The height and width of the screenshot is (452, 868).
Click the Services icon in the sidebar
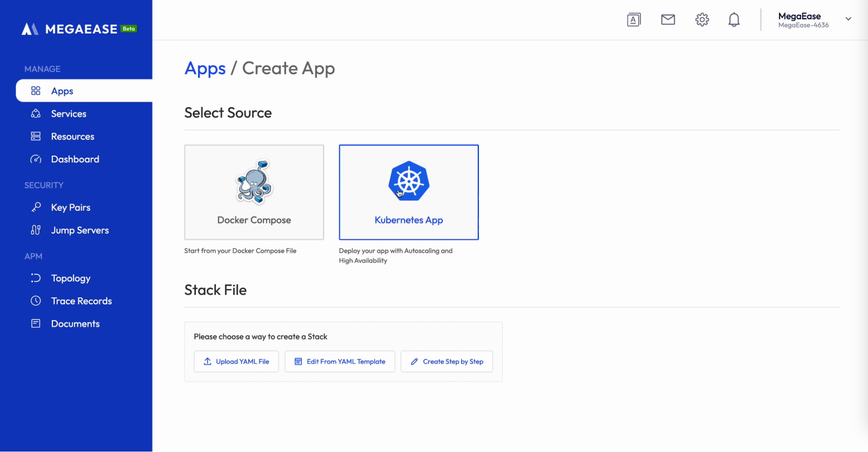[x=36, y=114]
